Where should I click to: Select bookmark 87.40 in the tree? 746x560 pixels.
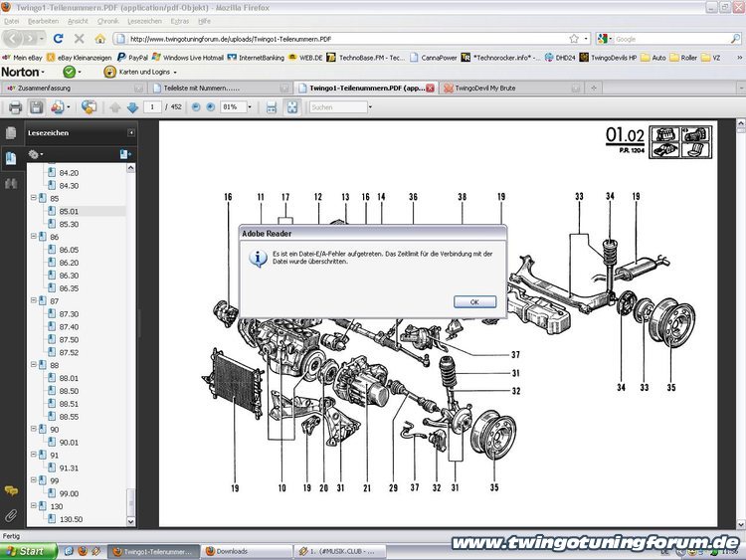69,326
